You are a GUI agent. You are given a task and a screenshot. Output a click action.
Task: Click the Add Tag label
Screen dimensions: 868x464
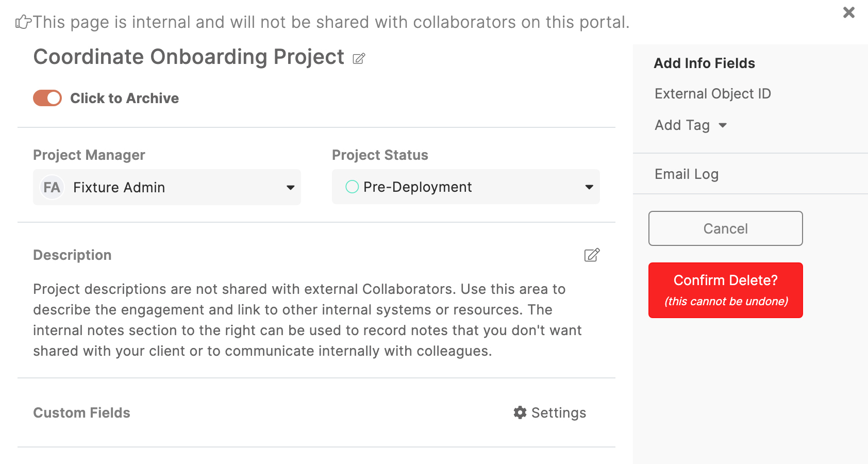click(682, 125)
